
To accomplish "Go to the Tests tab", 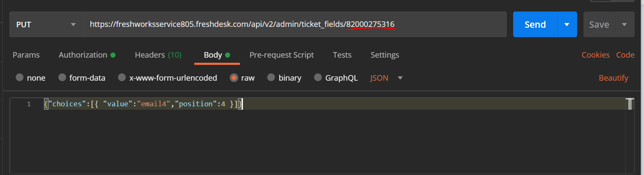I will [x=342, y=55].
